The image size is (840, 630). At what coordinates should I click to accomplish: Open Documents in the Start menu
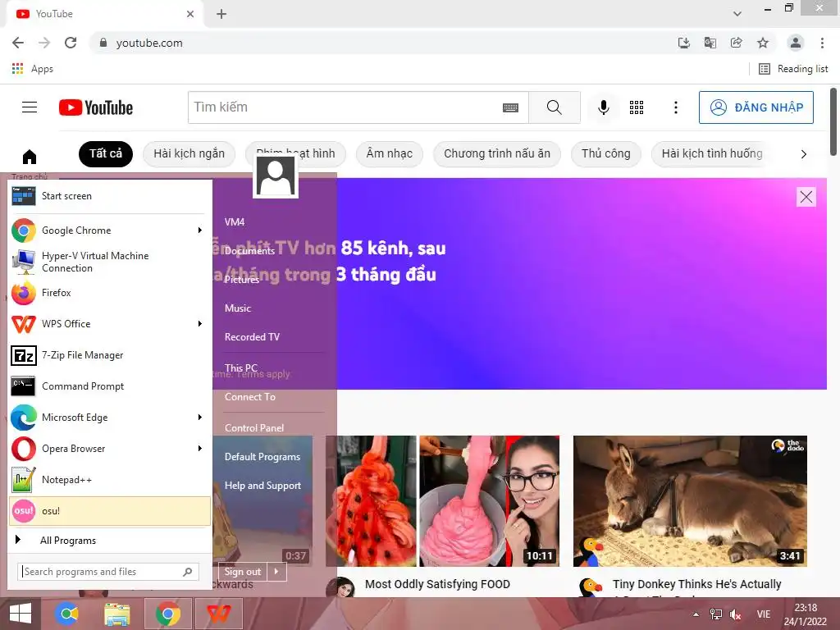click(x=249, y=251)
